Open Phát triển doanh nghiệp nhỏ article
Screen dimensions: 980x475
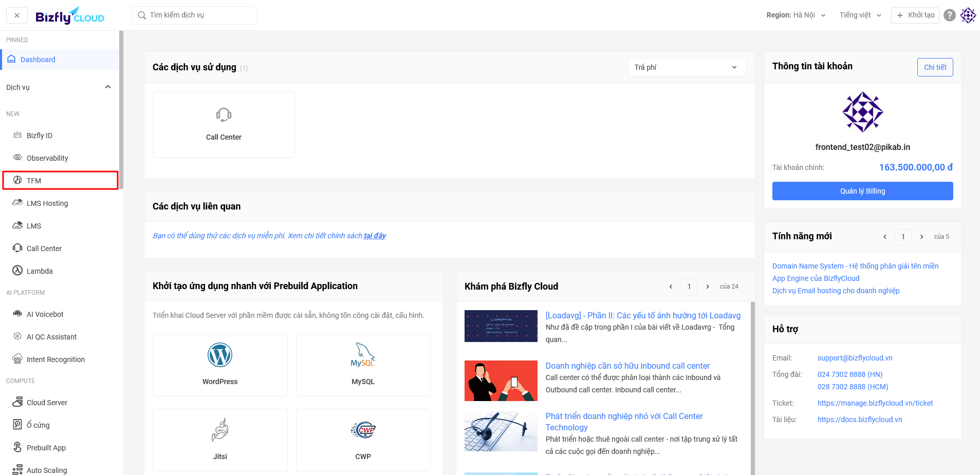pyautogui.click(x=624, y=422)
